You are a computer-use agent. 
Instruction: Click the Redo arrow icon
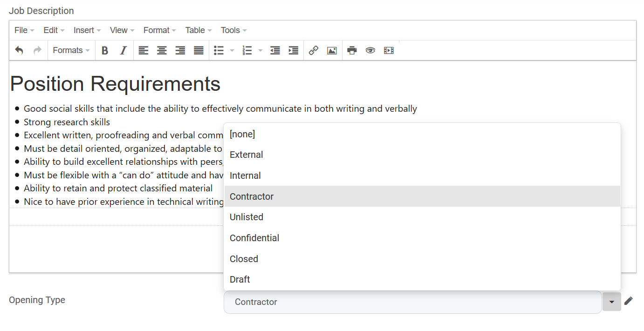(37, 50)
